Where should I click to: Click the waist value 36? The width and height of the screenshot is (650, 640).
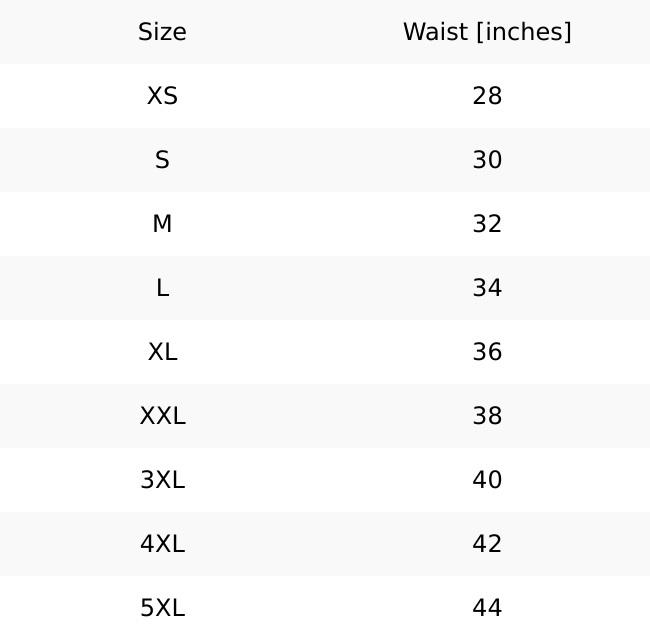point(487,352)
